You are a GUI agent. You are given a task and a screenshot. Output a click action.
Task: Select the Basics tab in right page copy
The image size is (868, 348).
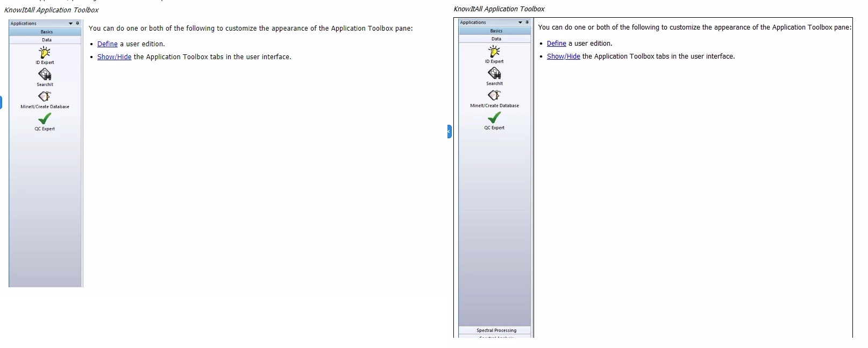pos(496,31)
